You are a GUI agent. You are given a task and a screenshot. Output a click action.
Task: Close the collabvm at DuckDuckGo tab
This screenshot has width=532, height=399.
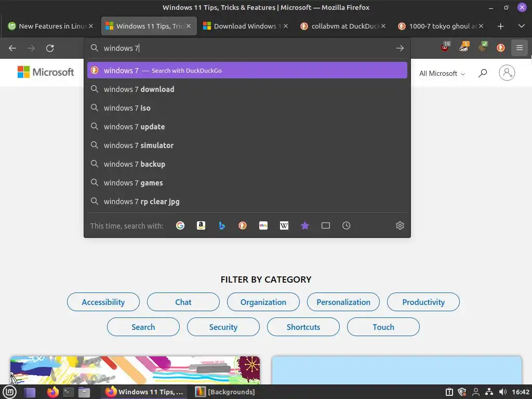pos(383,26)
